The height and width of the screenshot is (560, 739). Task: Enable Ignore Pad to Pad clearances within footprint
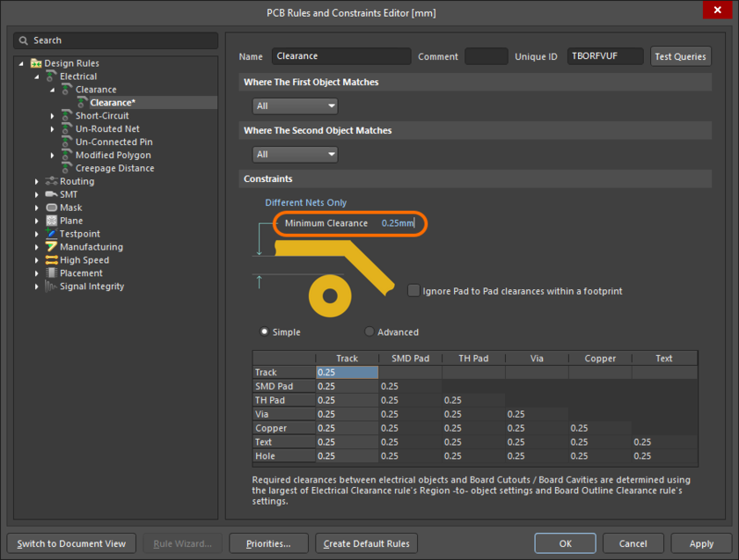point(413,290)
